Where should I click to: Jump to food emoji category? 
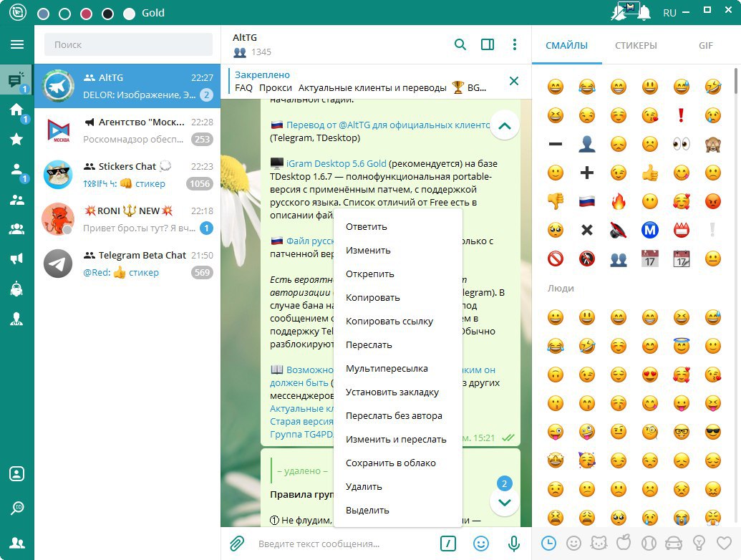pyautogui.click(x=624, y=544)
